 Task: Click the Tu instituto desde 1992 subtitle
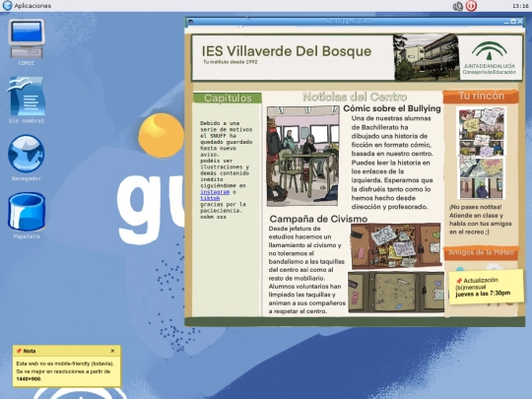[231, 62]
